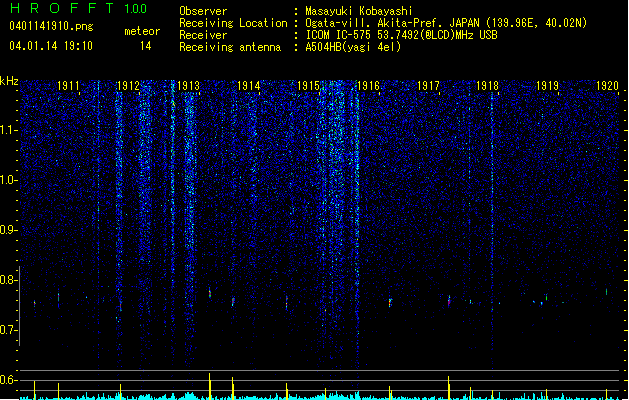Click the 1919 time axis label
The width and height of the screenshot is (629, 400).
tap(547, 85)
